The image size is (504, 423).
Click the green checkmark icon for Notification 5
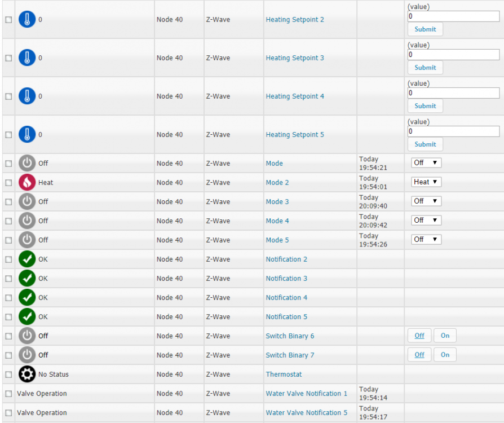27,317
